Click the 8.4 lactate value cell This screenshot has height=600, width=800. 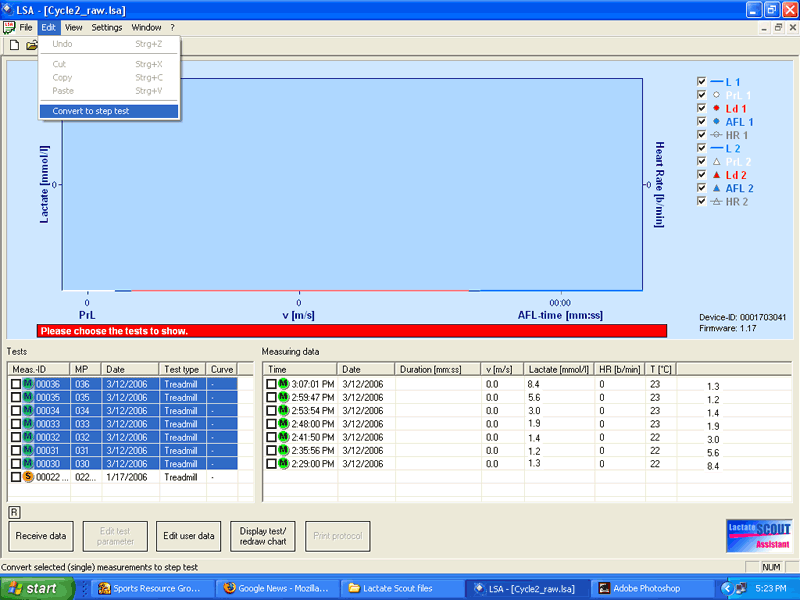tap(559, 384)
